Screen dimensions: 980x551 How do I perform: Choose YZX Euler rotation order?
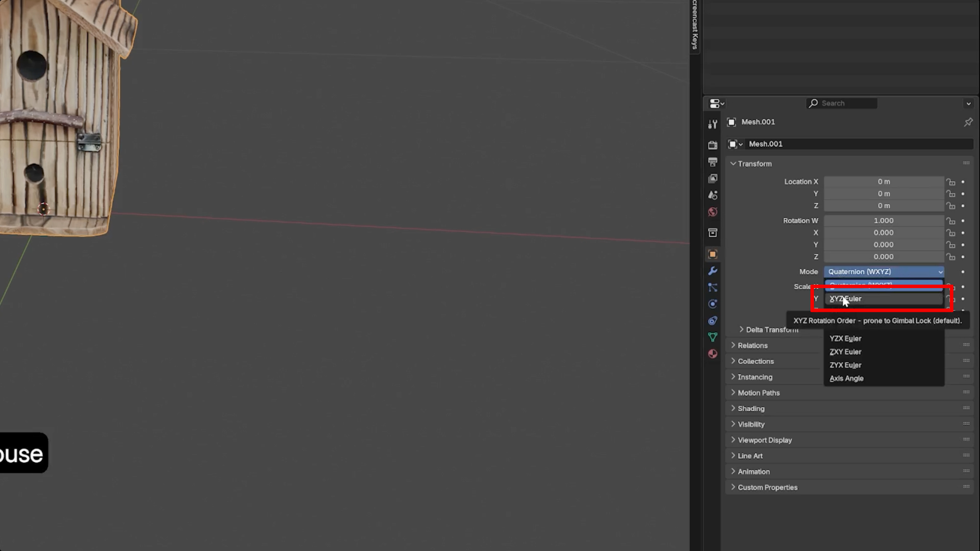(845, 338)
